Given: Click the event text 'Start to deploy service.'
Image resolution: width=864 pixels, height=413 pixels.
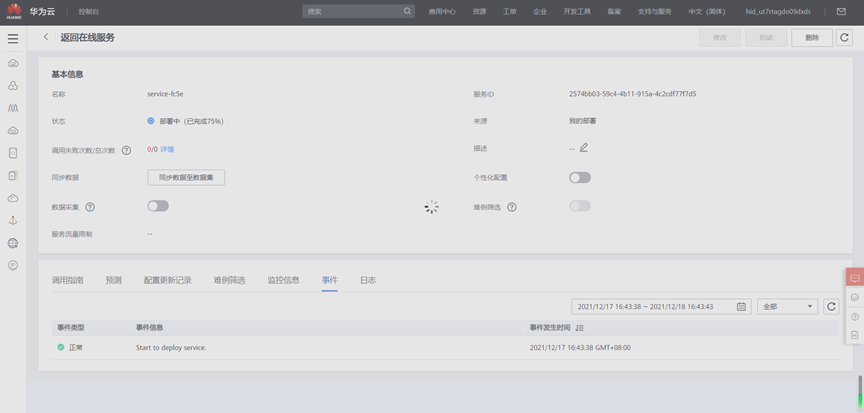Looking at the screenshot, I should [x=171, y=348].
